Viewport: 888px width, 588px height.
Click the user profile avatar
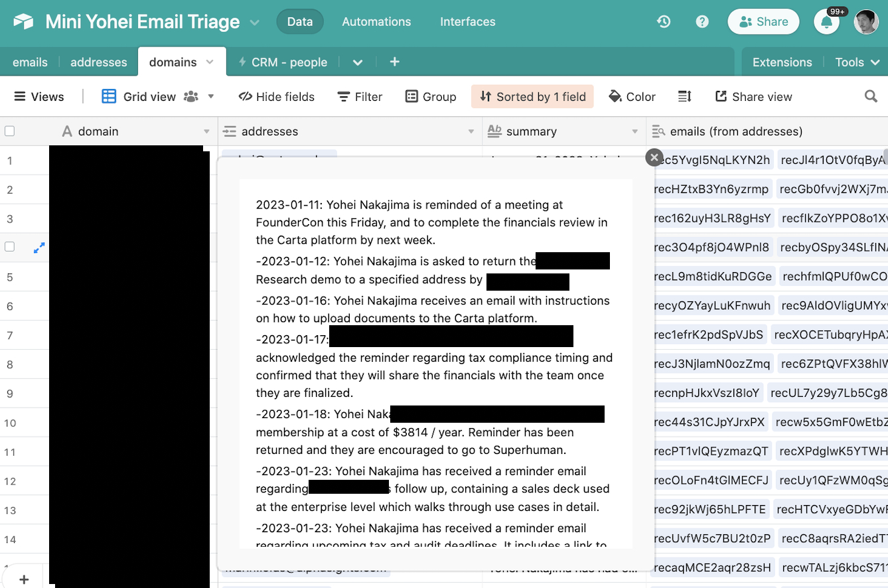pyautogui.click(x=866, y=22)
